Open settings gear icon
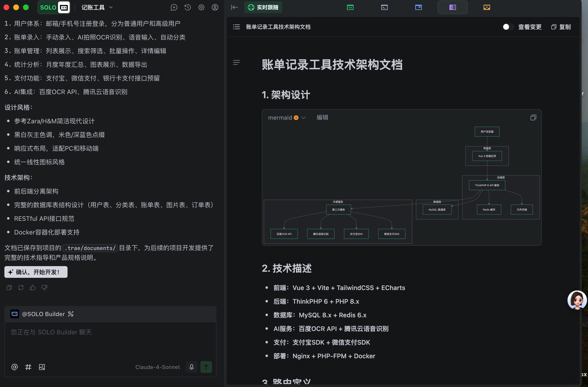This screenshot has height=387, width=588. [201, 7]
